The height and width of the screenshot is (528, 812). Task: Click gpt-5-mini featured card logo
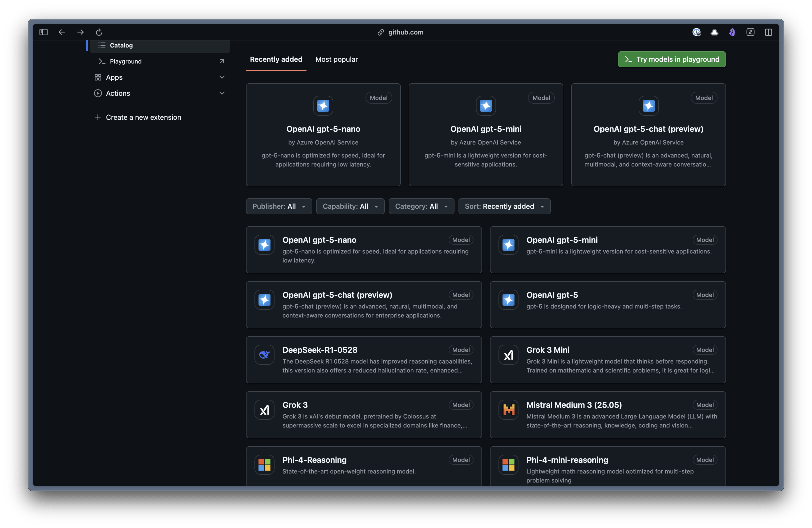pos(486,106)
